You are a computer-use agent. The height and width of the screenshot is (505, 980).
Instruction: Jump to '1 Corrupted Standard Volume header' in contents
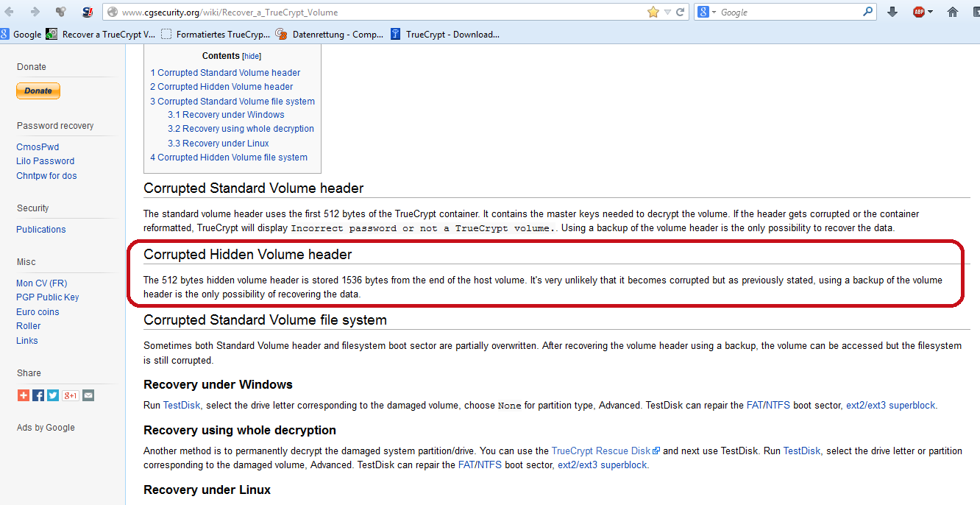pos(225,73)
